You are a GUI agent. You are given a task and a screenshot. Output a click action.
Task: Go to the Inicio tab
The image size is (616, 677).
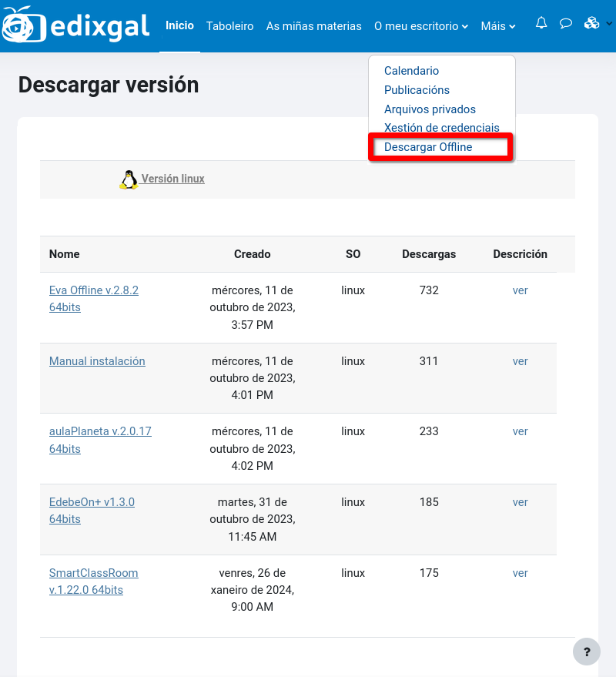(179, 25)
